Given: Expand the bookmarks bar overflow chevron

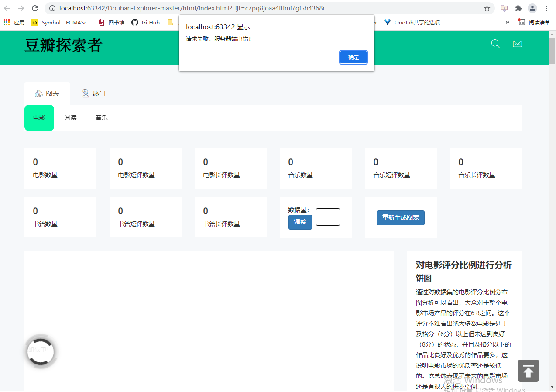Looking at the screenshot, I should click(507, 22).
